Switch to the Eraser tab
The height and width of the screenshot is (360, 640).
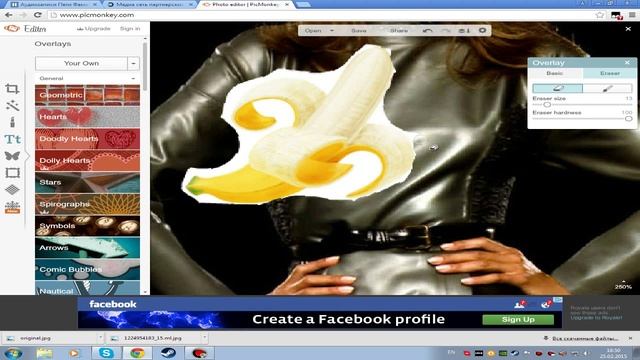coord(609,73)
